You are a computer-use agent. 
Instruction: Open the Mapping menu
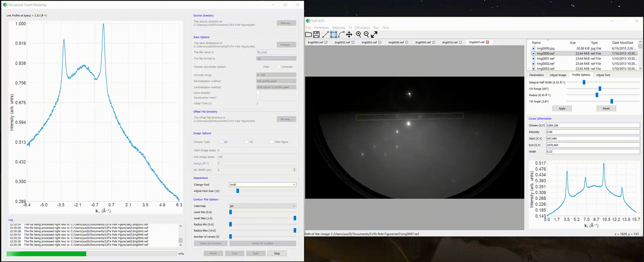338,28
